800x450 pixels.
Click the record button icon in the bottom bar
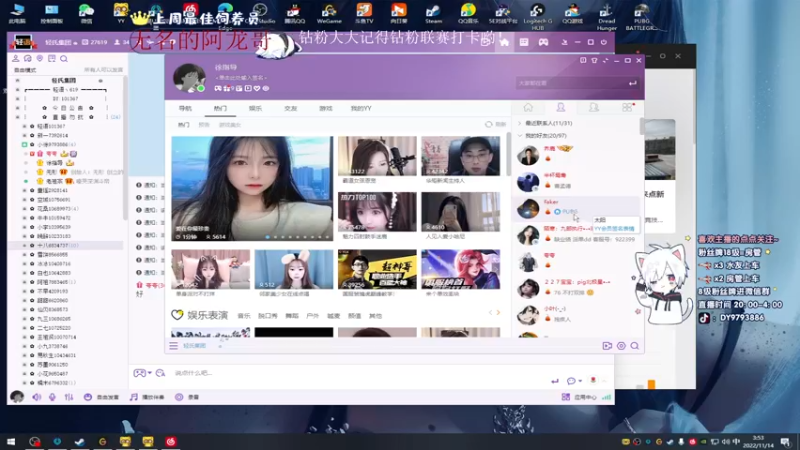179,397
